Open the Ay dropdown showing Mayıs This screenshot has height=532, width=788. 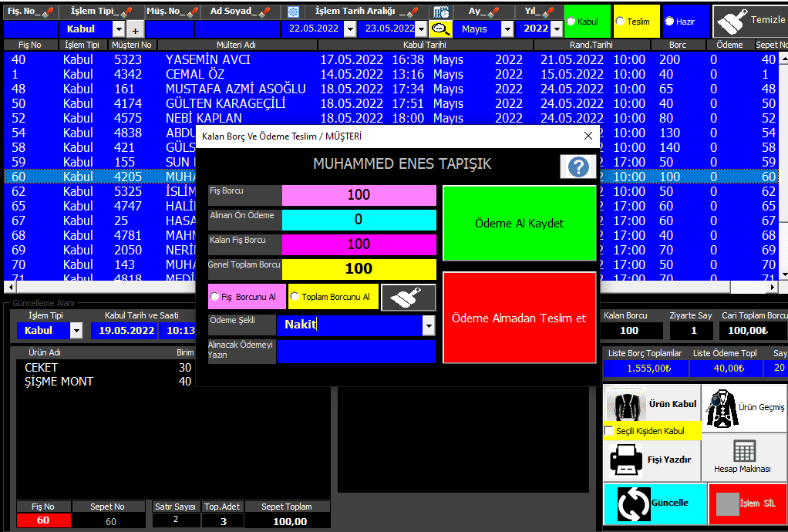pos(507,29)
